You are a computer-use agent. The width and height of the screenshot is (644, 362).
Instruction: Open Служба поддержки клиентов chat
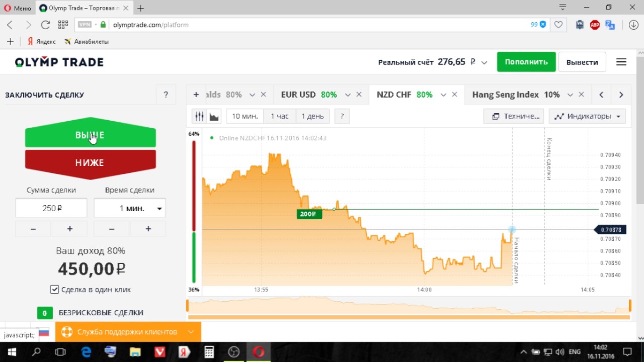point(127,332)
